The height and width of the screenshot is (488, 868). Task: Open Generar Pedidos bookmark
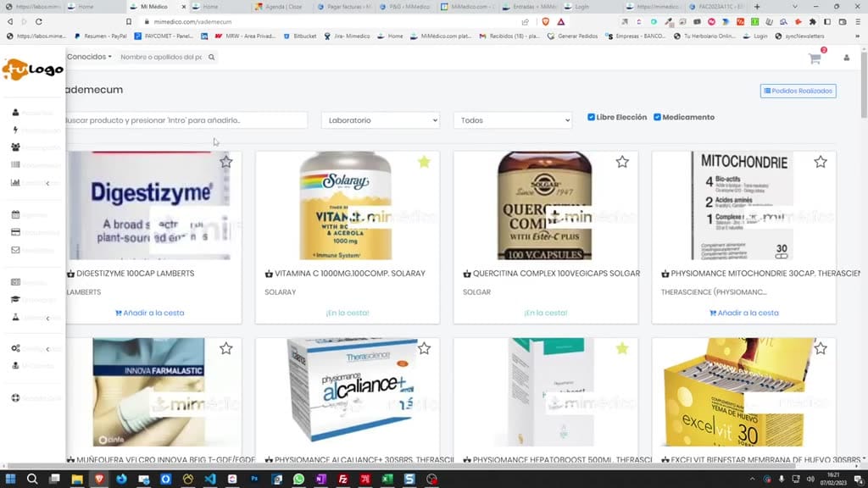click(572, 36)
